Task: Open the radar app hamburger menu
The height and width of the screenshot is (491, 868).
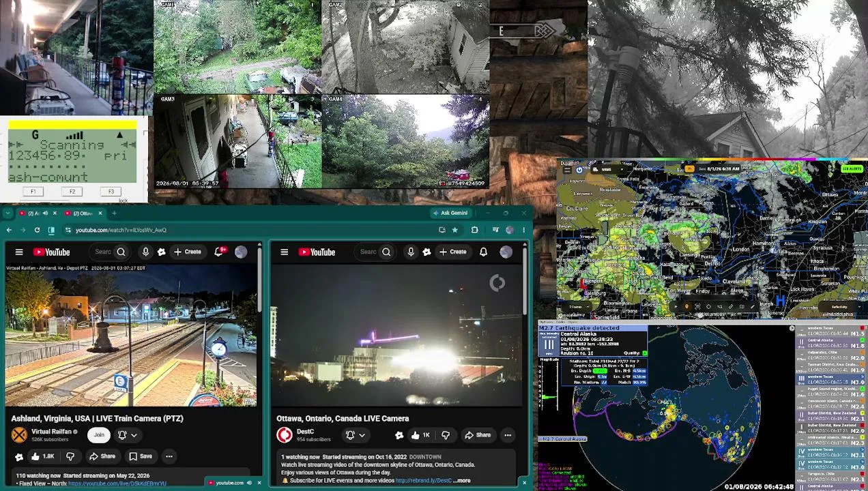Action: [568, 170]
